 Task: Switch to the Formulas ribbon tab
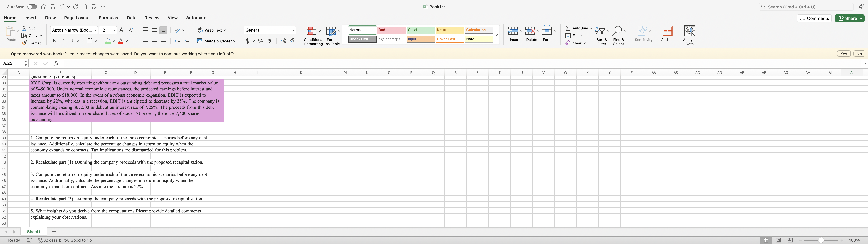click(x=108, y=18)
